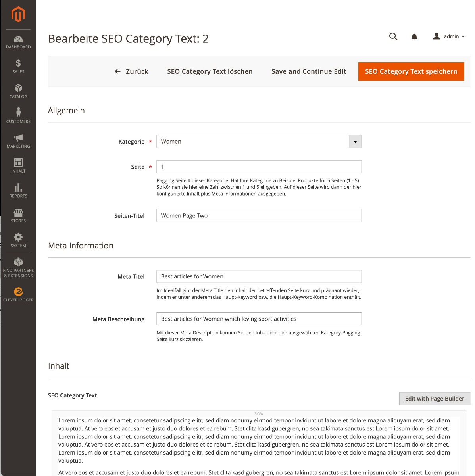Click the Magento logo icon
The height and width of the screenshot is (476, 475).
pyautogui.click(x=18, y=15)
